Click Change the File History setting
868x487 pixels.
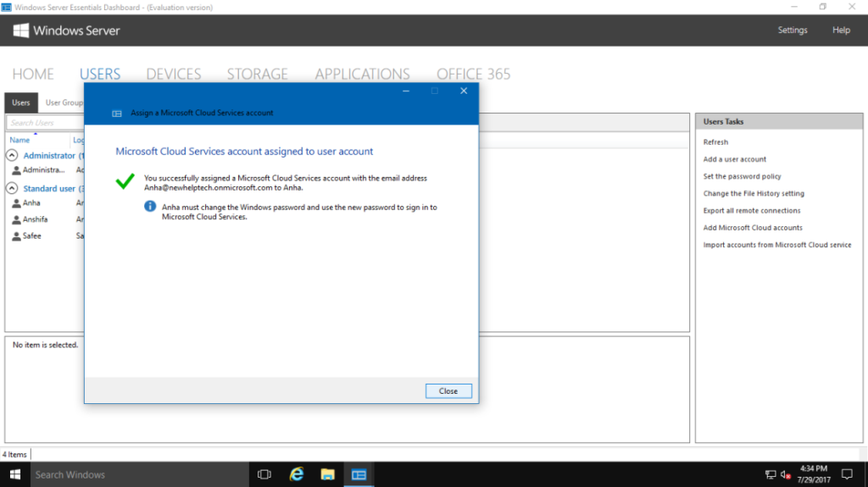tap(754, 194)
